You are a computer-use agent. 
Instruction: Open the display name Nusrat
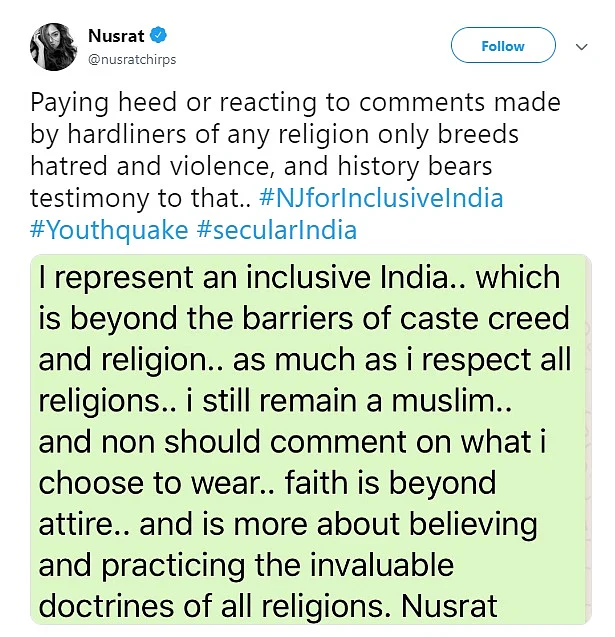(x=116, y=36)
